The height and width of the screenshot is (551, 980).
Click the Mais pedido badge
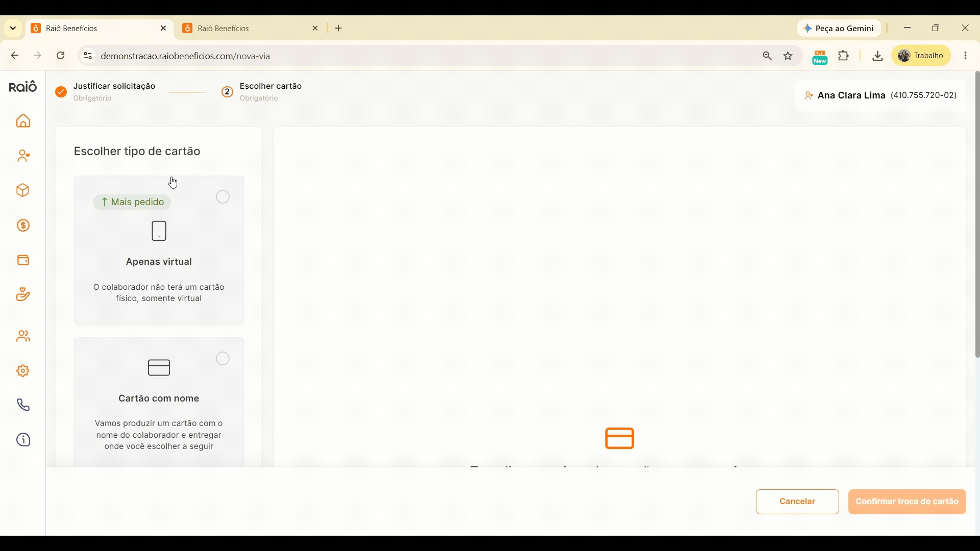133,203
